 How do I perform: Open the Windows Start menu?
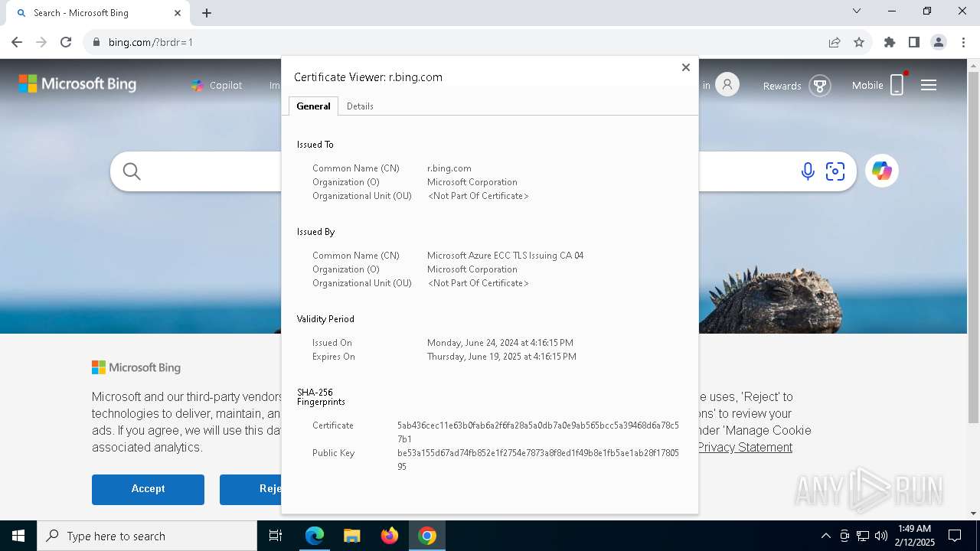pos(18,536)
